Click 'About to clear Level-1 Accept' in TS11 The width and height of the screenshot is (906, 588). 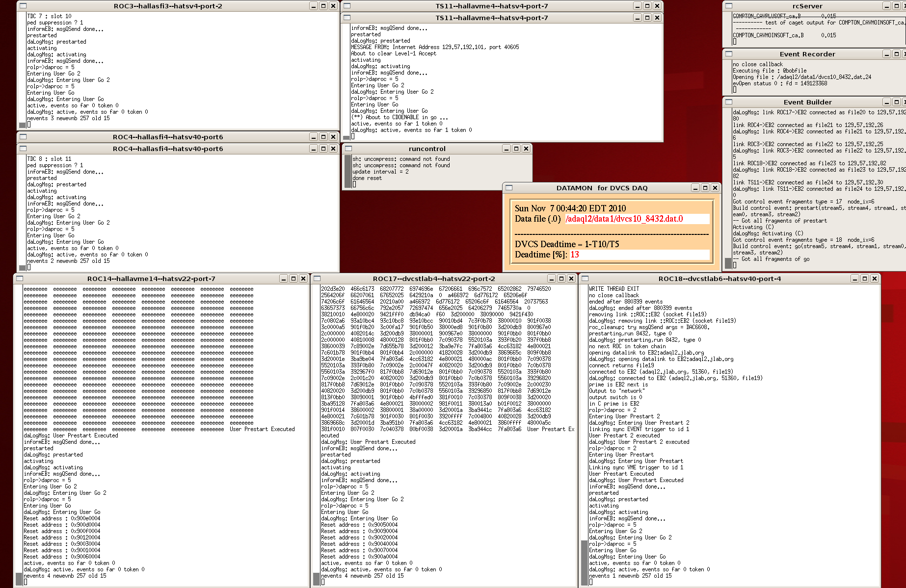point(394,53)
